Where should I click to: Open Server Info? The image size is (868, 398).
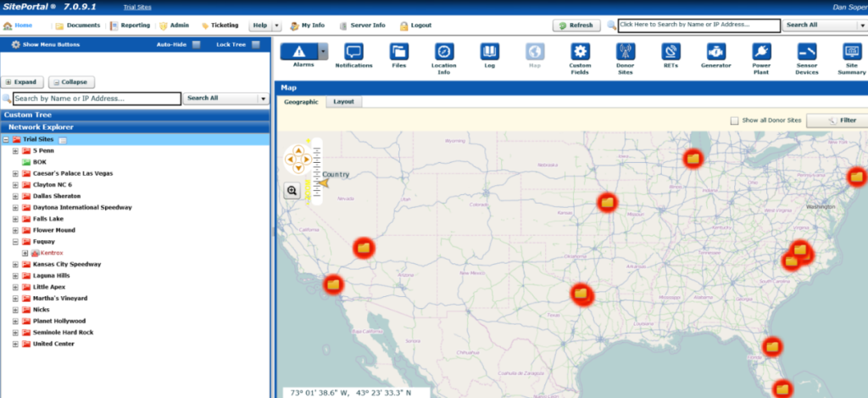[x=362, y=25]
